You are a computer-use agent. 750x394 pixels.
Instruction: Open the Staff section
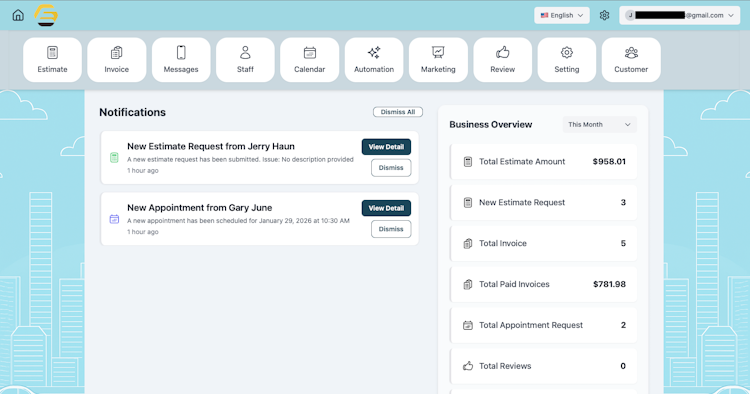[245, 60]
